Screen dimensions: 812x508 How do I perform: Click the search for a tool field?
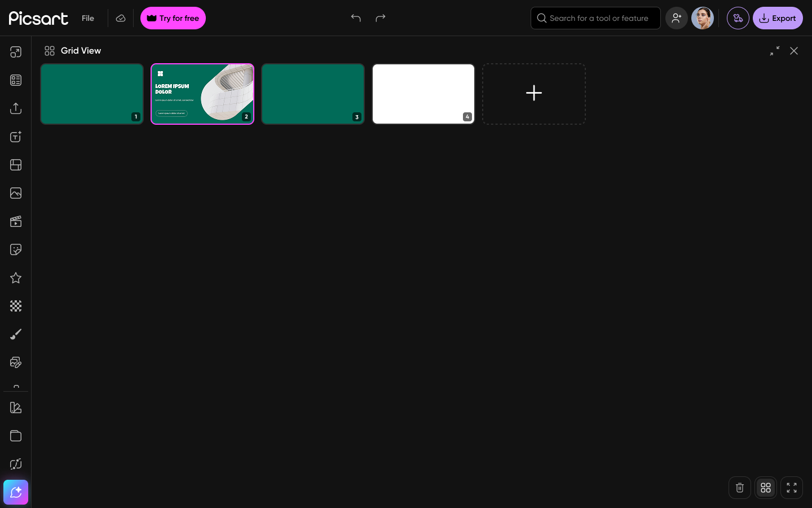[595, 18]
